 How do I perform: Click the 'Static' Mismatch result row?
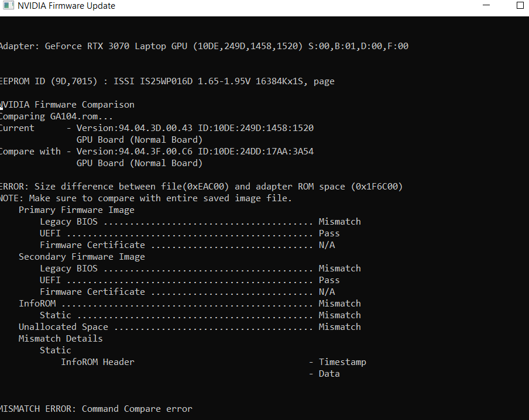(200, 315)
